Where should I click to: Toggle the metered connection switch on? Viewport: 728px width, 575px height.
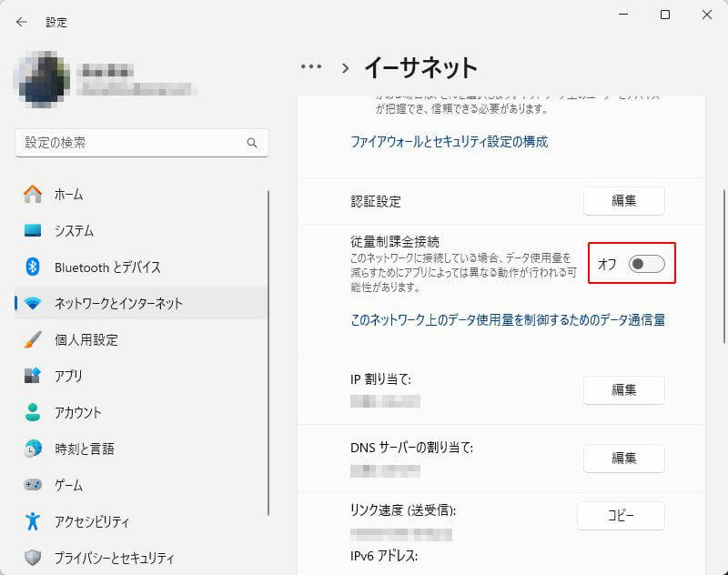(x=646, y=264)
